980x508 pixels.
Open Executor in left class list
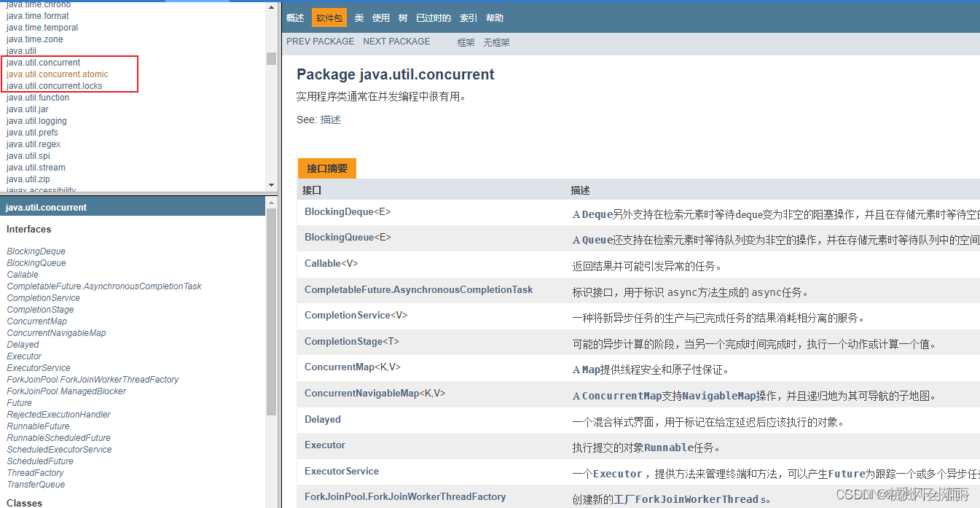pyautogui.click(x=24, y=356)
